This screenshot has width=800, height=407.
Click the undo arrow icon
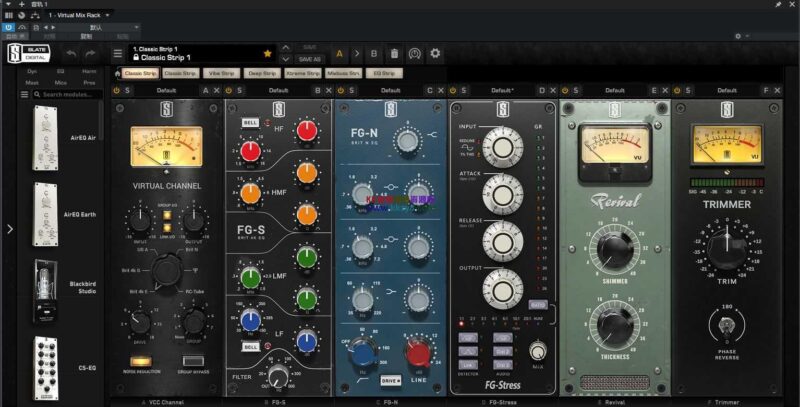(71, 53)
